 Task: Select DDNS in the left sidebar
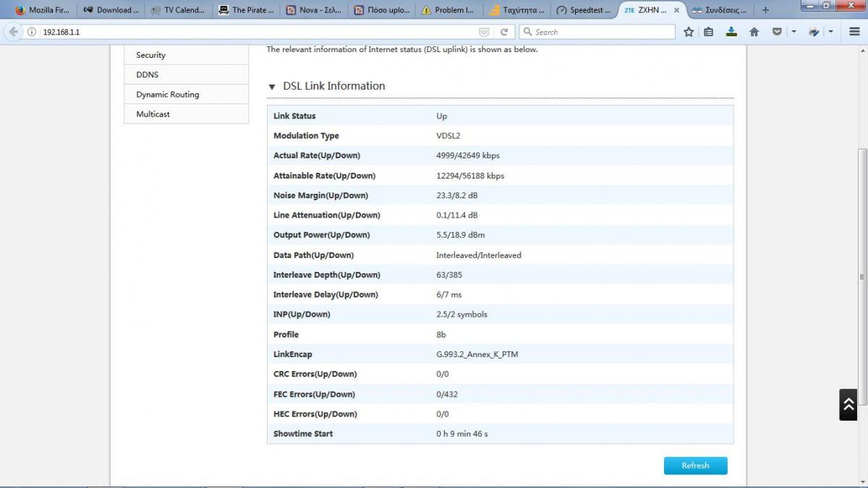click(x=148, y=74)
